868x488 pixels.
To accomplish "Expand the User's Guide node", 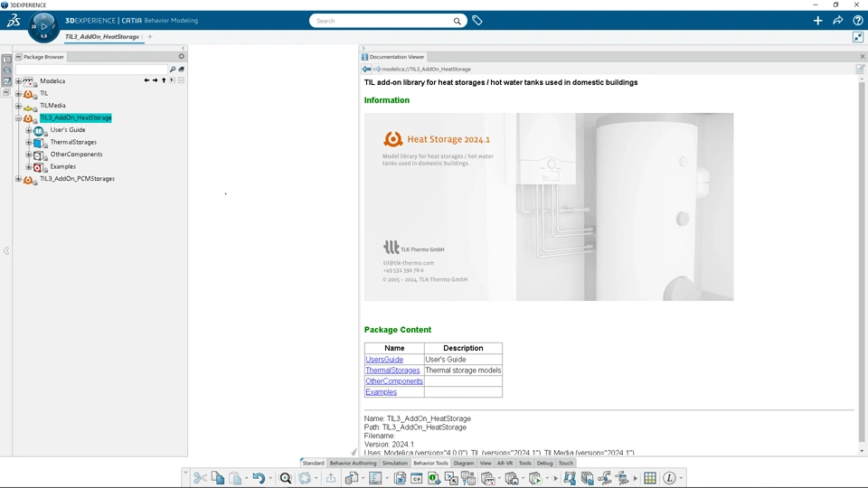I will click(x=29, y=130).
